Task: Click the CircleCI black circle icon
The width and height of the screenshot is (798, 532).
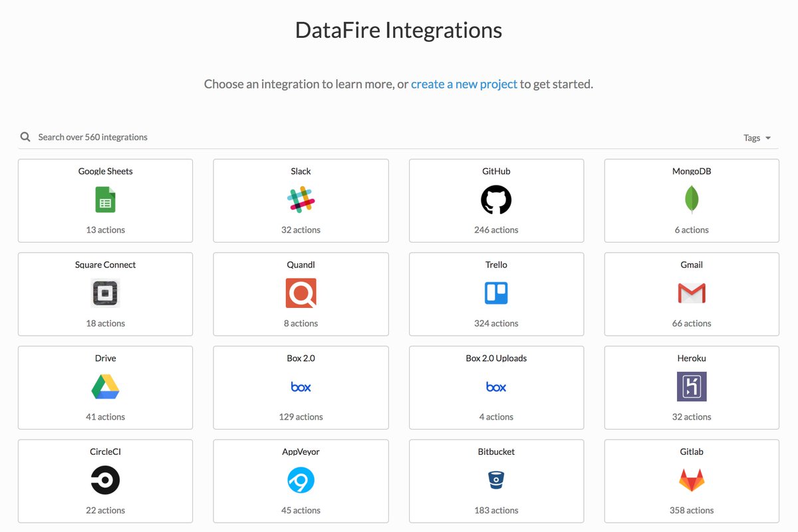Action: [105, 480]
